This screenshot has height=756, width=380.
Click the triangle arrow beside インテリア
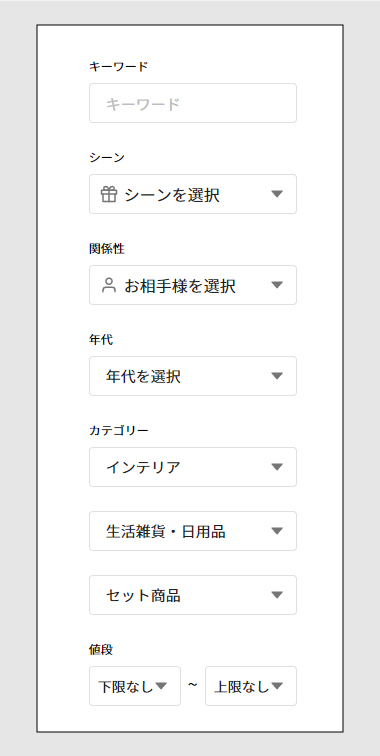click(276, 467)
